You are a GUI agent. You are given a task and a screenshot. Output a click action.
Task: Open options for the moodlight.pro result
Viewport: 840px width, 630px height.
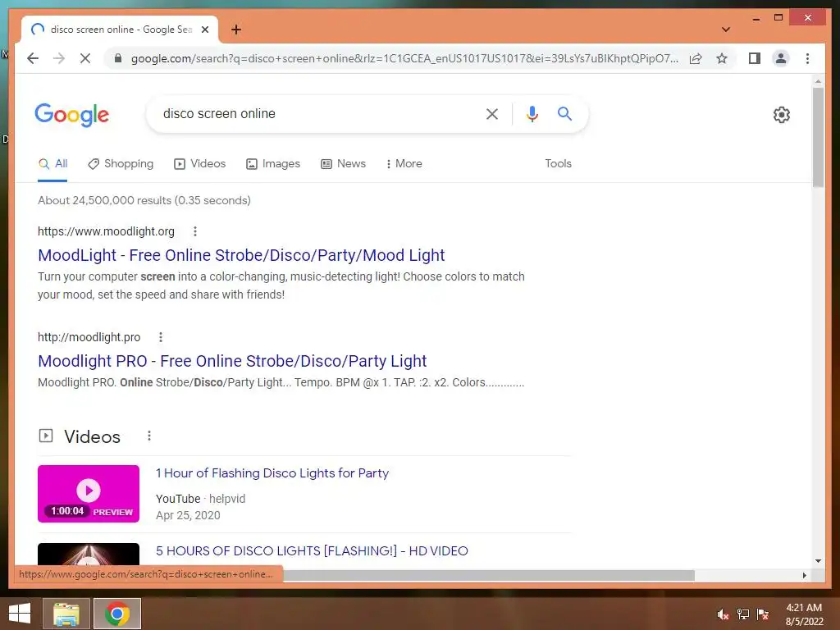coord(160,337)
